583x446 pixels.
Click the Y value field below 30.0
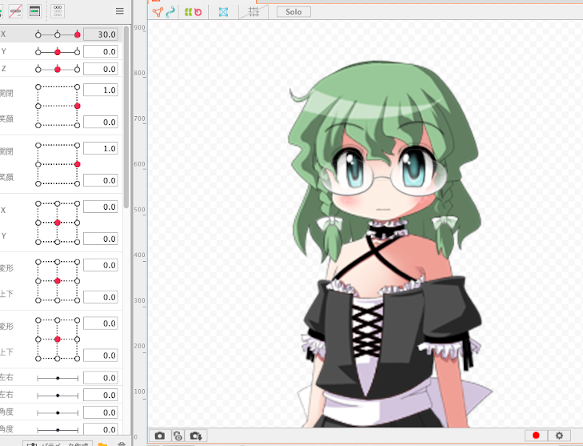tap(101, 52)
